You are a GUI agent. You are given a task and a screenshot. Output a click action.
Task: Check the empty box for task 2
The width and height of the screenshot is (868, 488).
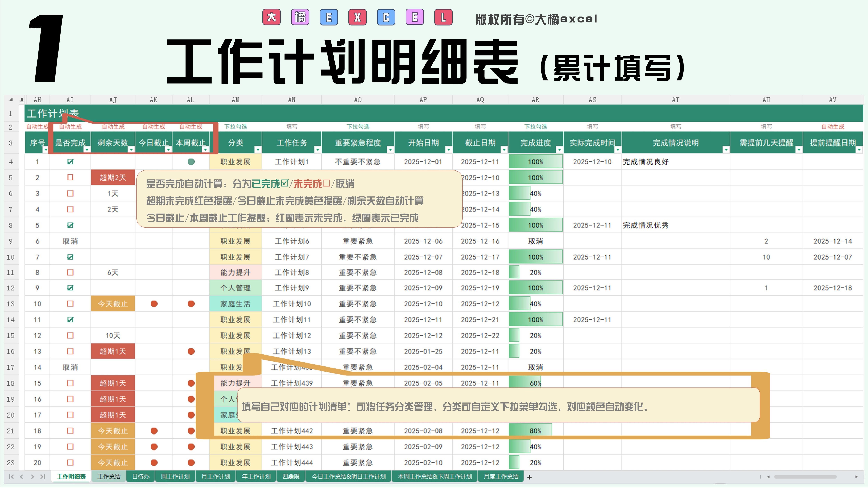[70, 177]
